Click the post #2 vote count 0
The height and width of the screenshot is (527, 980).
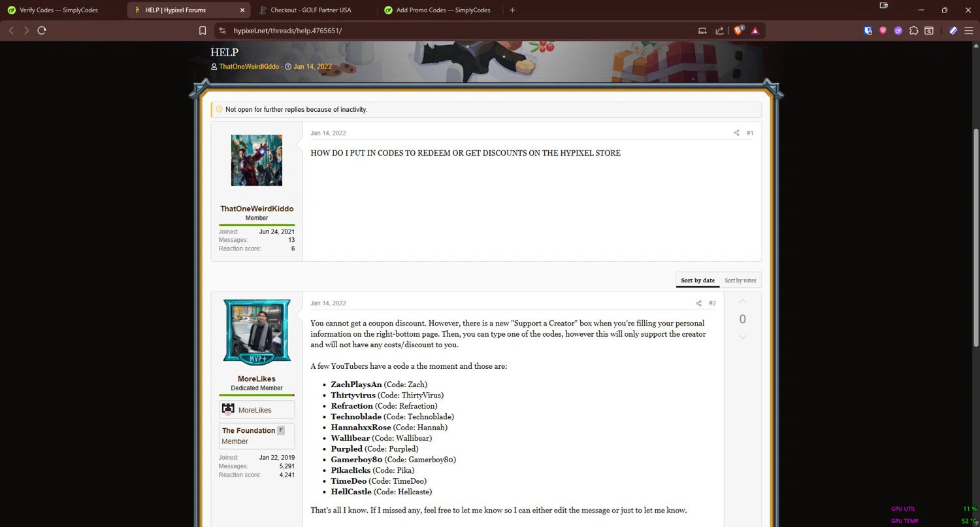coord(742,319)
